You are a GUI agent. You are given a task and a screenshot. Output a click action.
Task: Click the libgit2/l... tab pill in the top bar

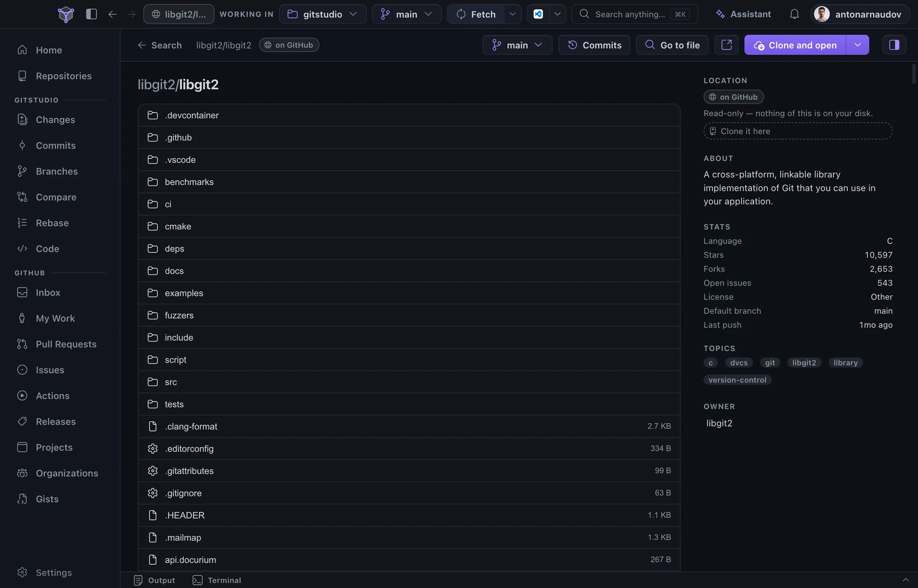pos(179,14)
